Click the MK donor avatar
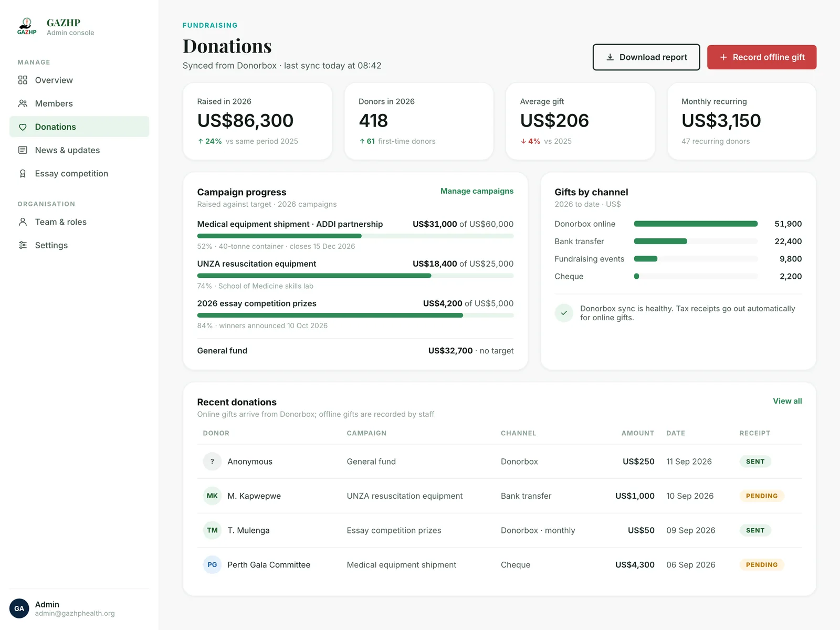Screen dimensions: 840x630 pyautogui.click(x=212, y=496)
